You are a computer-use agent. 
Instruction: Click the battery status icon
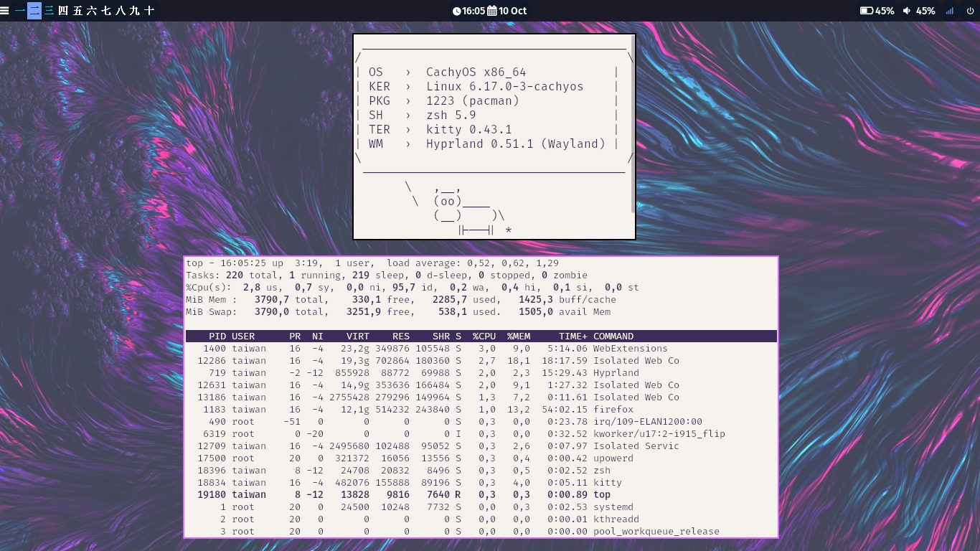pyautogui.click(x=866, y=11)
